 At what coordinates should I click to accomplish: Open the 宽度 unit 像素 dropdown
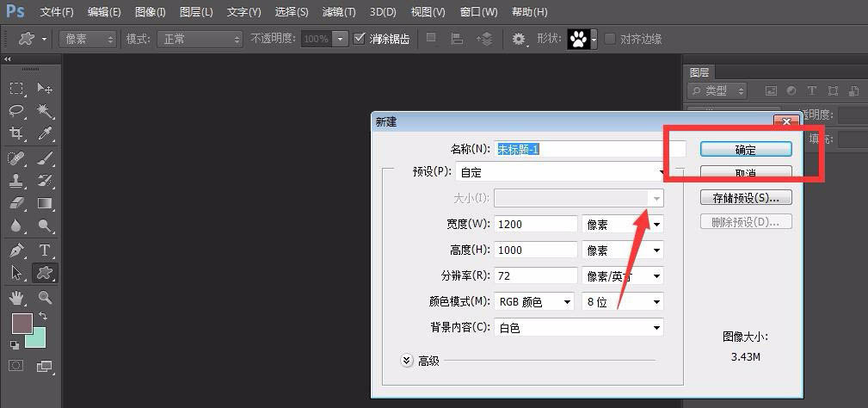pyautogui.click(x=623, y=224)
